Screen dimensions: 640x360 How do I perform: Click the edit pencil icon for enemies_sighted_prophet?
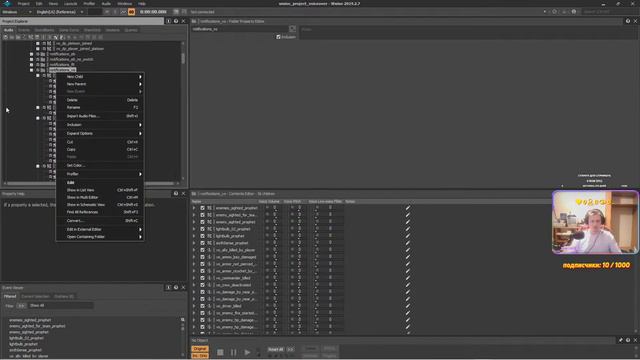click(407, 208)
